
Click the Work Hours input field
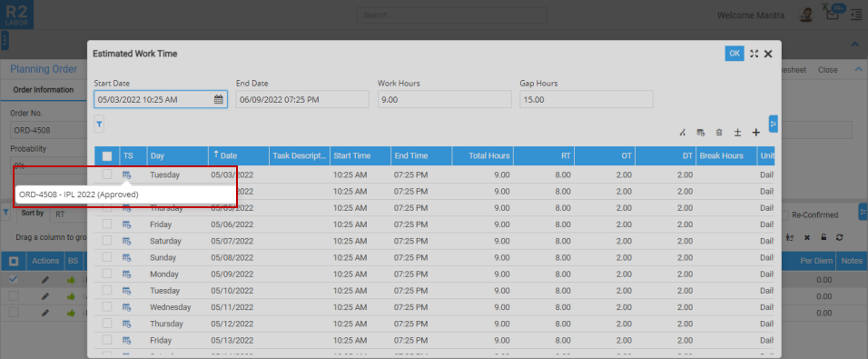444,100
